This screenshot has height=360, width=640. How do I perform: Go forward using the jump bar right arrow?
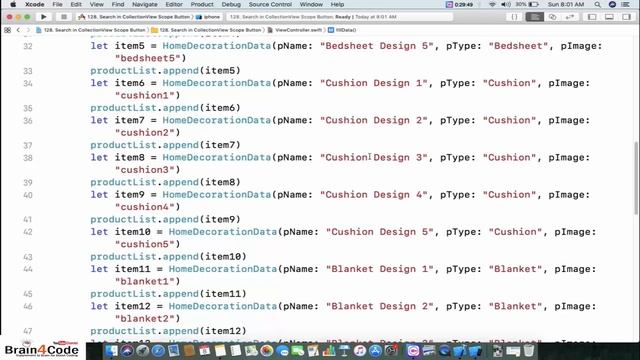click(28, 30)
